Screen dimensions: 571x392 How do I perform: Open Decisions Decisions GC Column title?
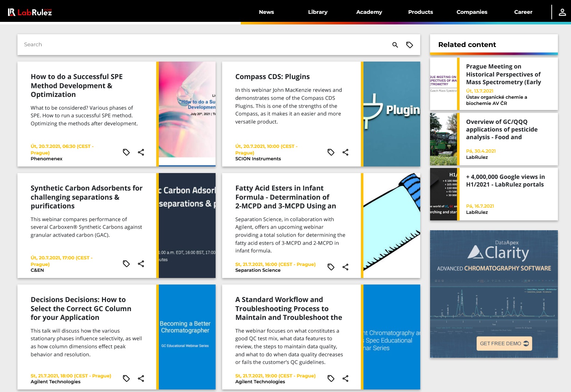[x=81, y=309]
